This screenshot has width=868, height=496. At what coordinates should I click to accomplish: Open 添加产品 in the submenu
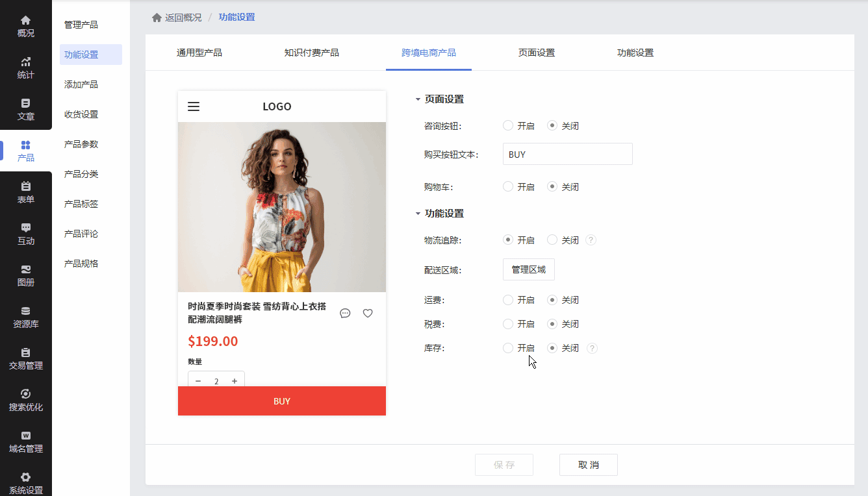(x=81, y=84)
